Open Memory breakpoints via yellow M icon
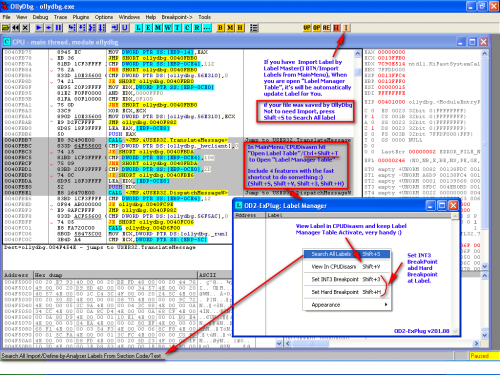Viewport: 500px width, 375px height. click(230, 28)
